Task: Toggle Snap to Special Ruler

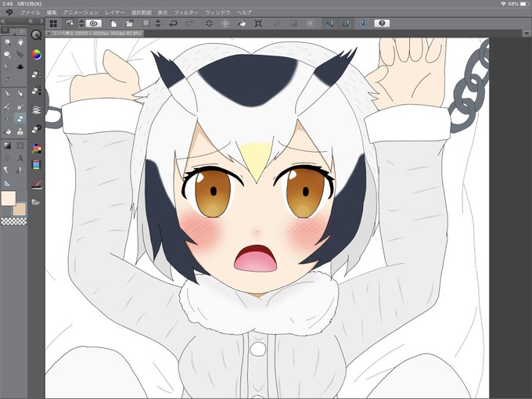Action: click(x=346, y=23)
